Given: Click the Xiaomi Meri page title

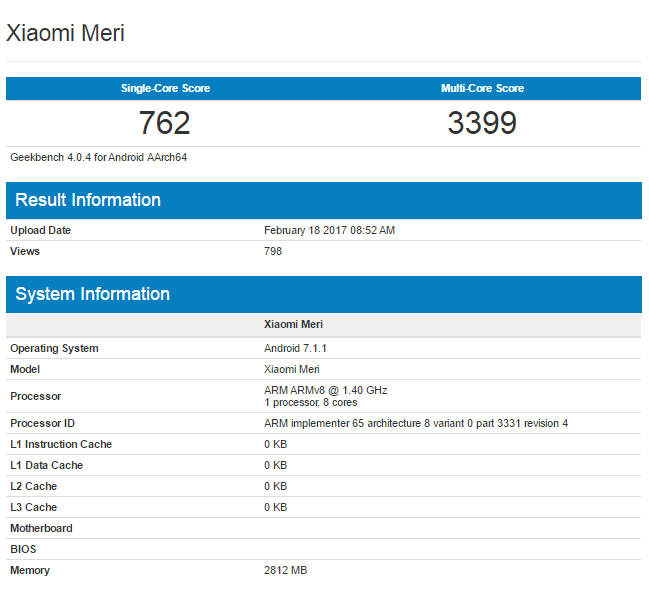Looking at the screenshot, I should tap(65, 33).
